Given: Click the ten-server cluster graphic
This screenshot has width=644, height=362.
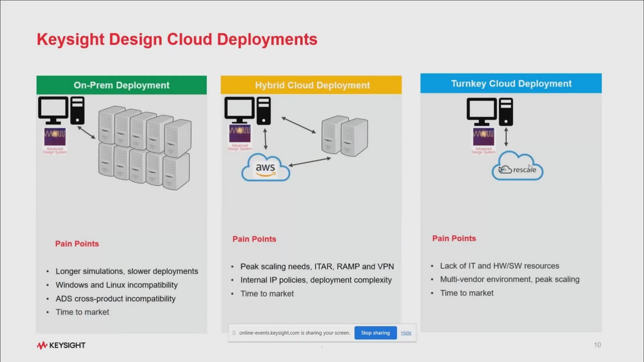Looking at the screenshot, I should tap(145, 148).
